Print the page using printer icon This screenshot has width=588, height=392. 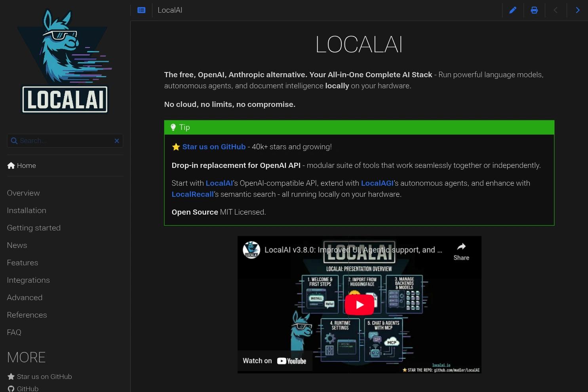(x=534, y=10)
